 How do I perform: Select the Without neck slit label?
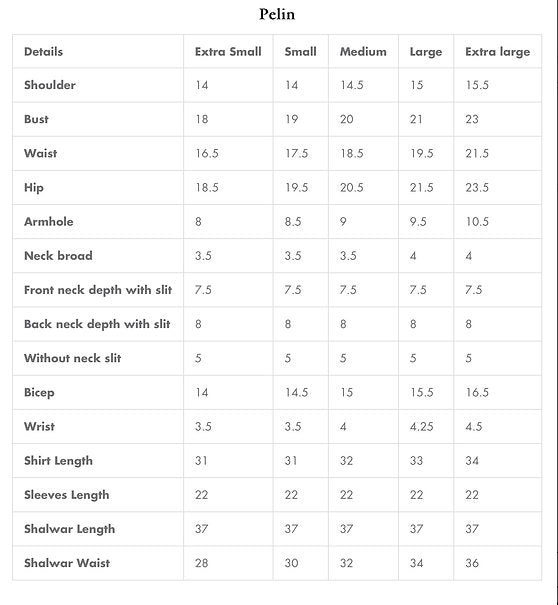point(73,358)
